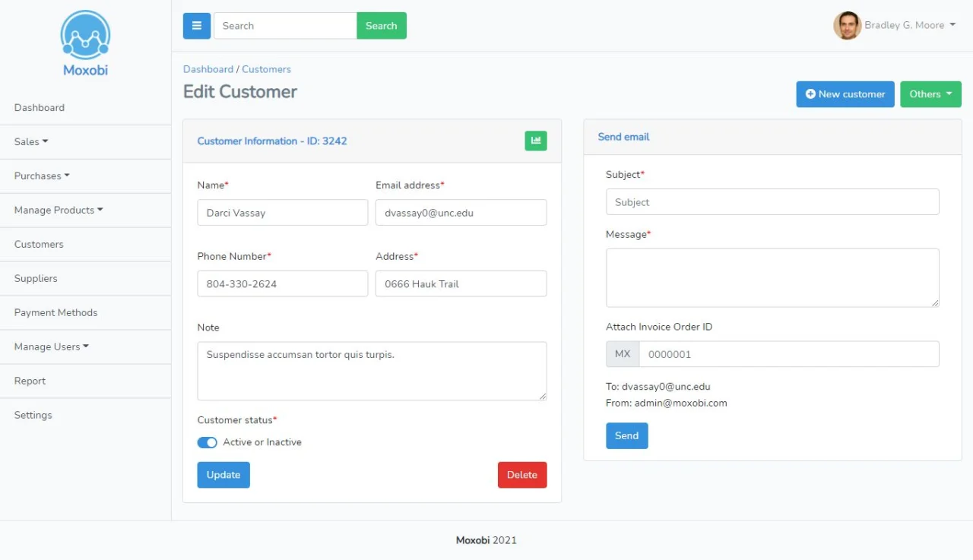Open the Bradley G. Moore user menu
Screen dimensions: 973x560
[x=908, y=25]
